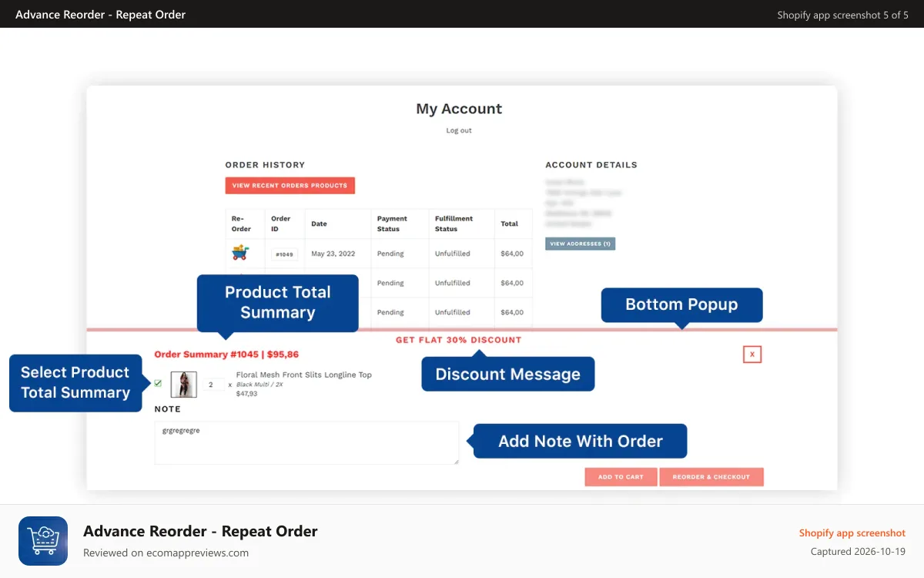Click the Total column header

(509, 223)
